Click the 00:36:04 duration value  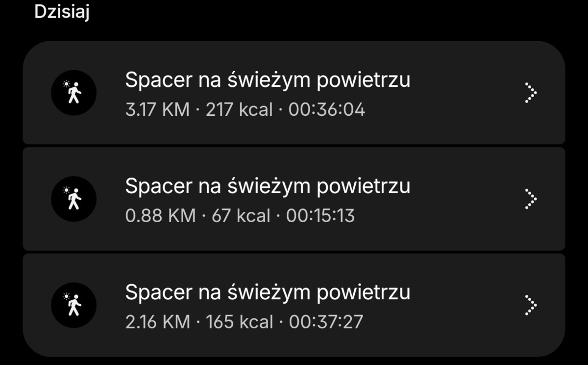(326, 110)
